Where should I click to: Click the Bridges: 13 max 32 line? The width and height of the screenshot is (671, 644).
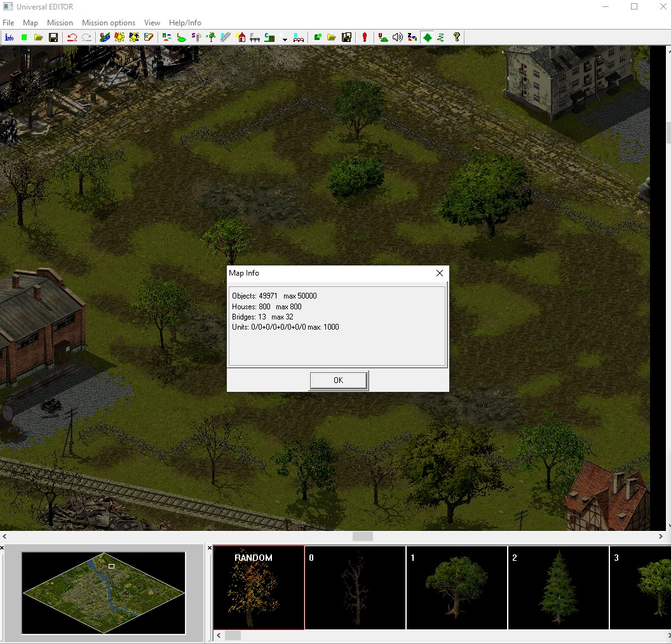click(x=262, y=317)
